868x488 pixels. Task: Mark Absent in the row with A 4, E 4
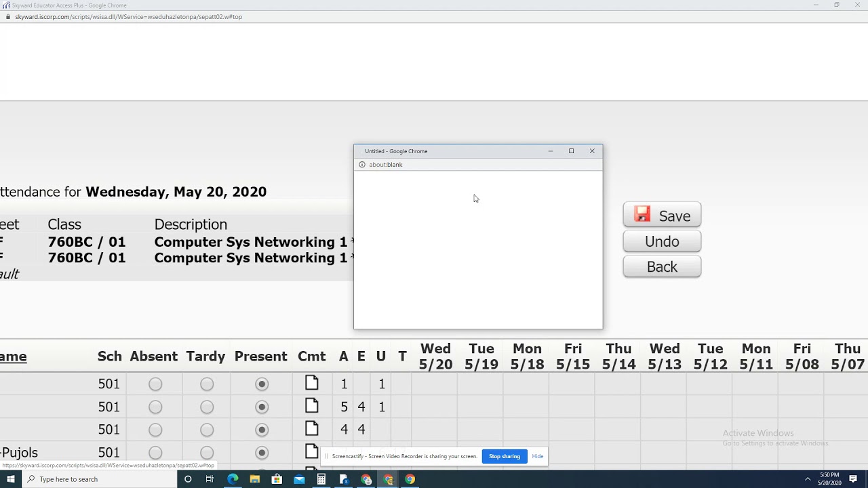(155, 430)
